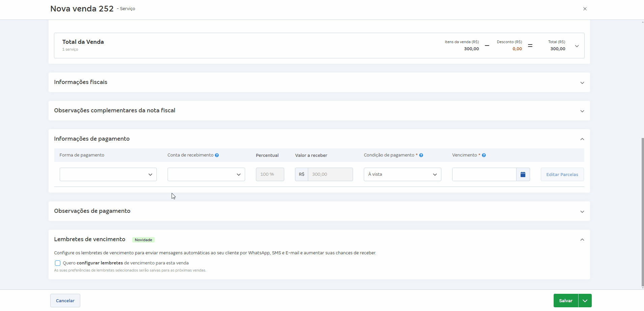Click Total (R$) 300,00 value

(558, 49)
